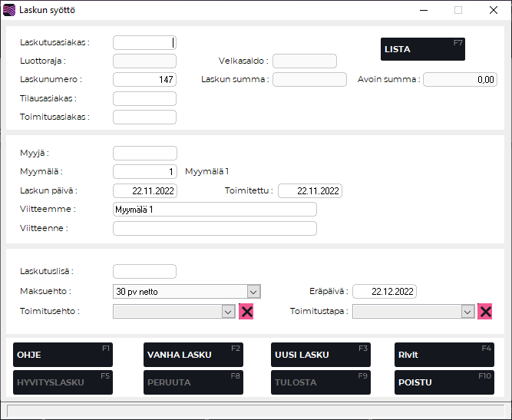This screenshot has width=512, height=420.
Task: Click the VANHA LASKU button
Action: [193, 355]
